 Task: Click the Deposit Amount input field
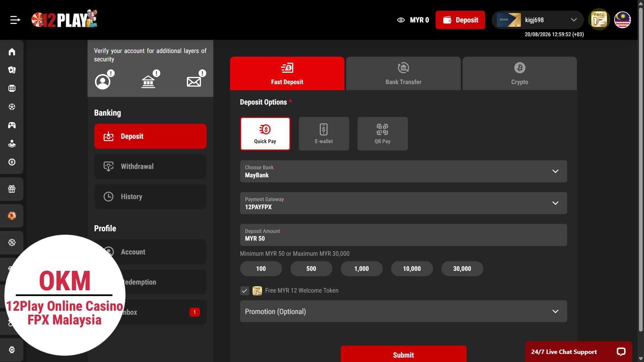[404, 235]
